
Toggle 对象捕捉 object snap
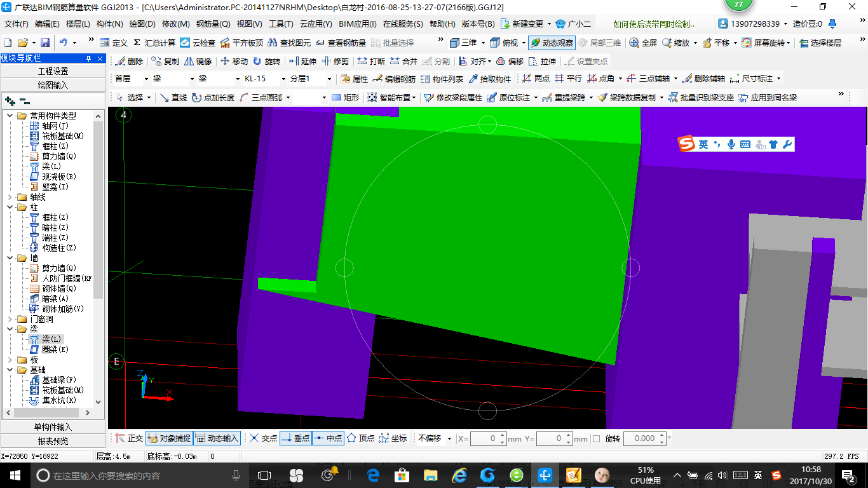click(x=169, y=438)
